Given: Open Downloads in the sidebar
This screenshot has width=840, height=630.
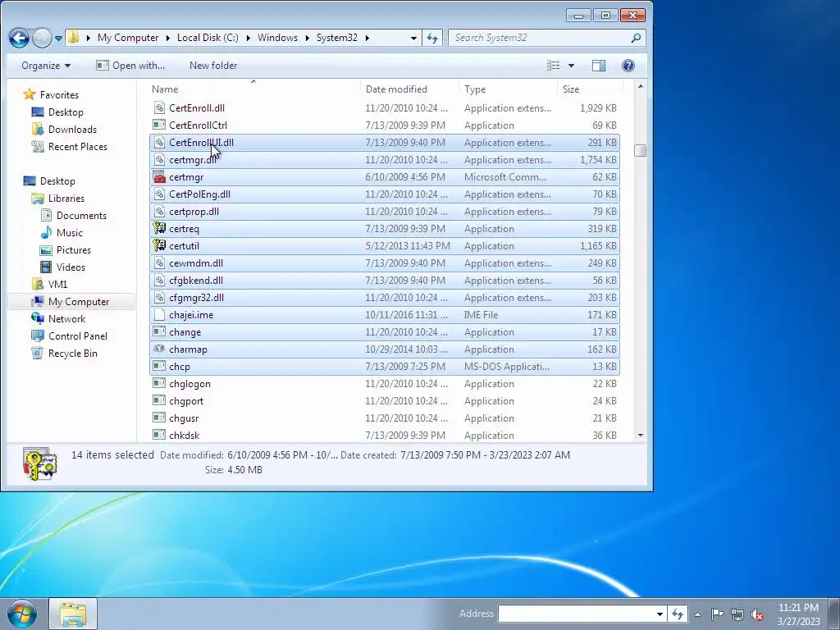Looking at the screenshot, I should coord(64,129).
